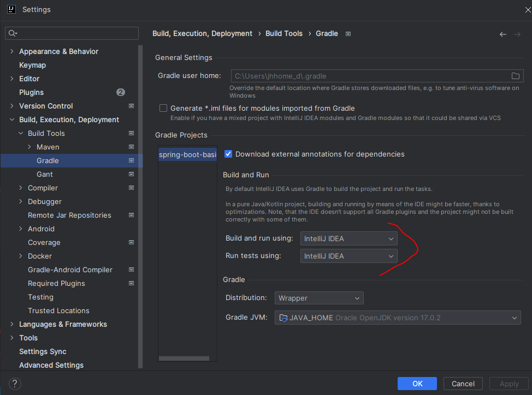Open help with the question mark icon
This screenshot has height=395, width=532.
coord(15,384)
